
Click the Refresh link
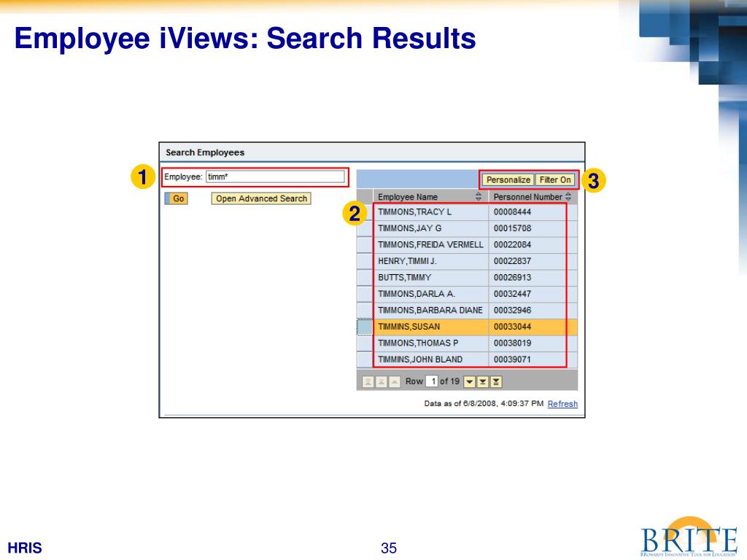coord(562,404)
